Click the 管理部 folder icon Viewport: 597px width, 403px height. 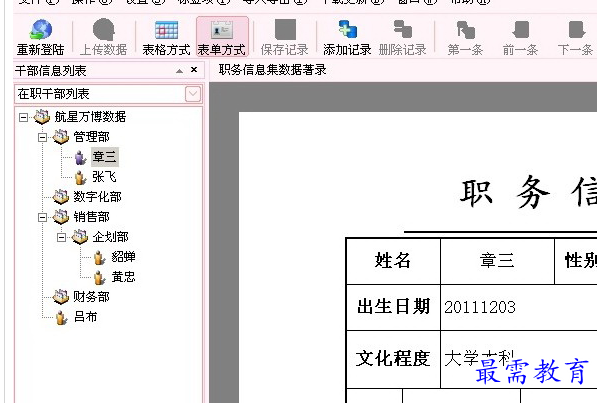61,137
